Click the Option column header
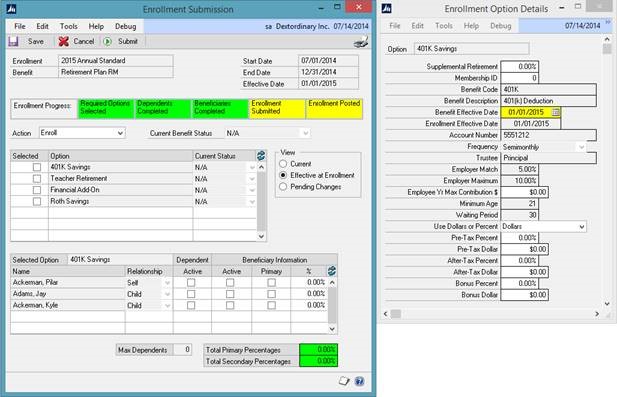The width and height of the screenshot is (617, 397). pyautogui.click(x=120, y=156)
